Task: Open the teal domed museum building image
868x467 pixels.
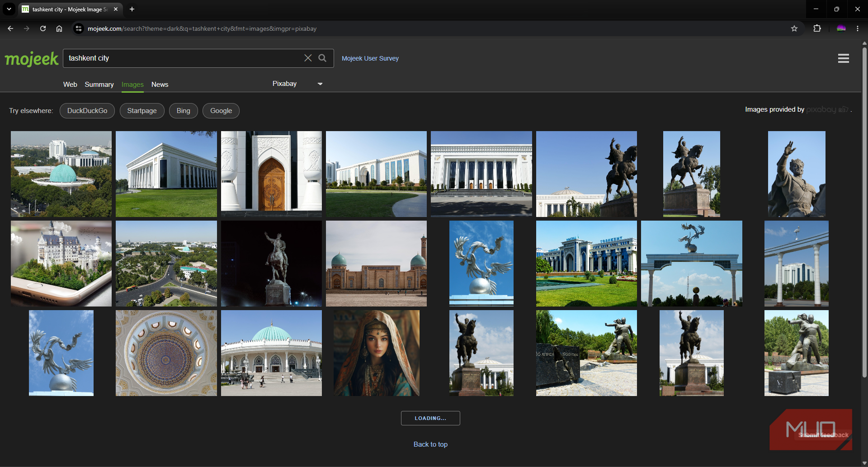Action: [271, 353]
